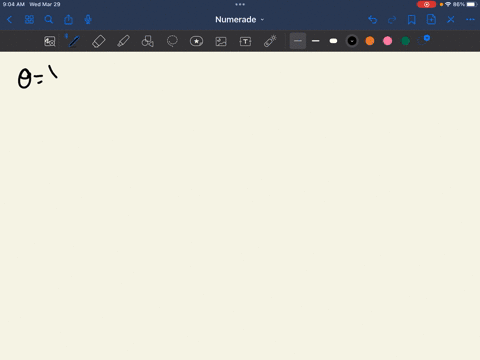Redo the last action

coord(392,20)
